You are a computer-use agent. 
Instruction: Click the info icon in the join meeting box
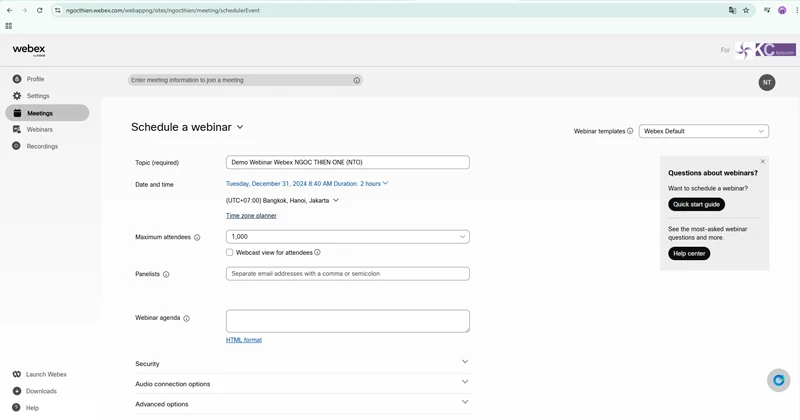357,80
